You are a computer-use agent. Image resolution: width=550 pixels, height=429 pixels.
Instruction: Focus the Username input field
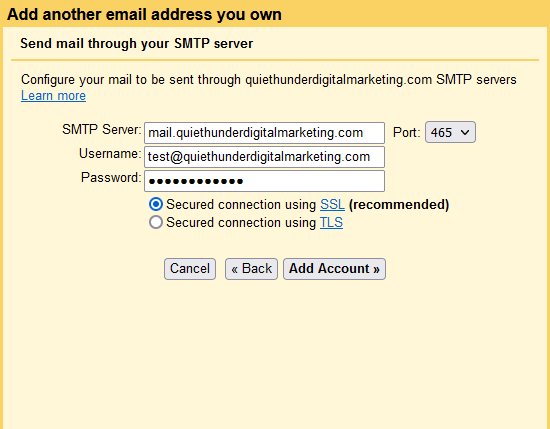pos(264,157)
